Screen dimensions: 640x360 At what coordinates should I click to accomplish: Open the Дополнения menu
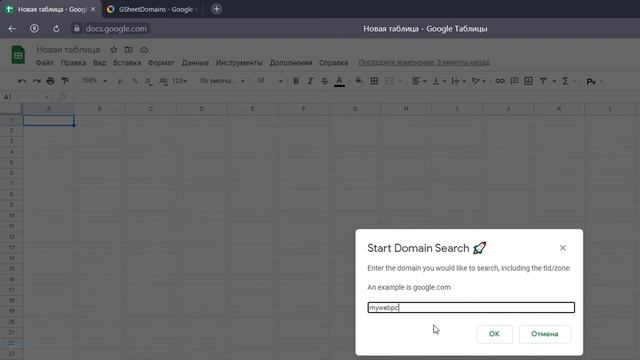click(x=291, y=62)
